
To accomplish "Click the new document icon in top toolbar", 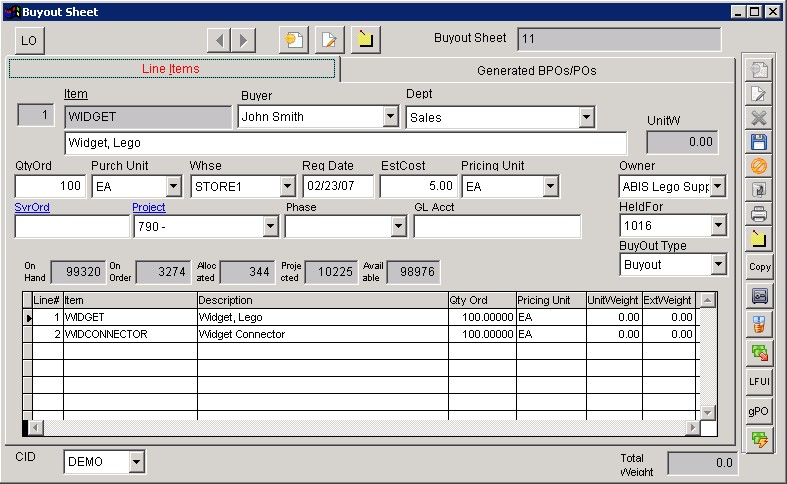I will [x=294, y=40].
